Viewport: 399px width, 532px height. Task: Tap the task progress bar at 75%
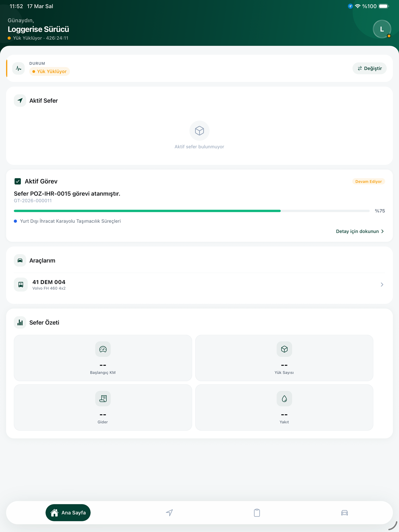(192, 211)
